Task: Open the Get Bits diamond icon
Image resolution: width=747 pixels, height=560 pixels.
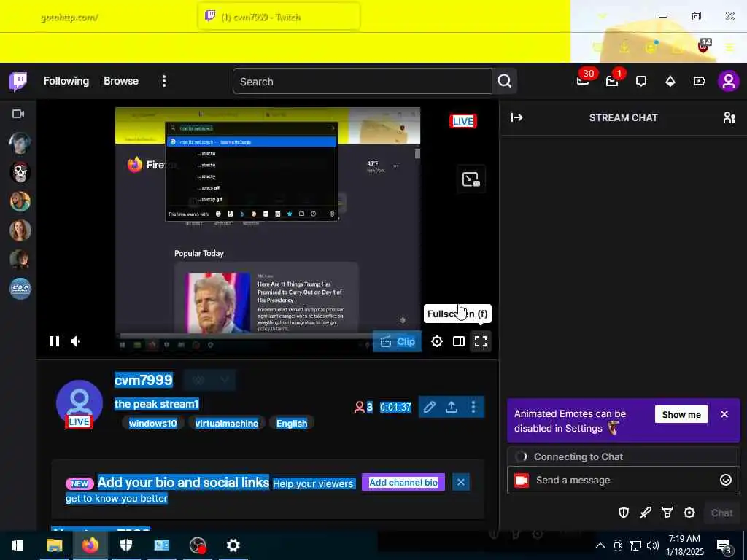Action: coord(670,81)
